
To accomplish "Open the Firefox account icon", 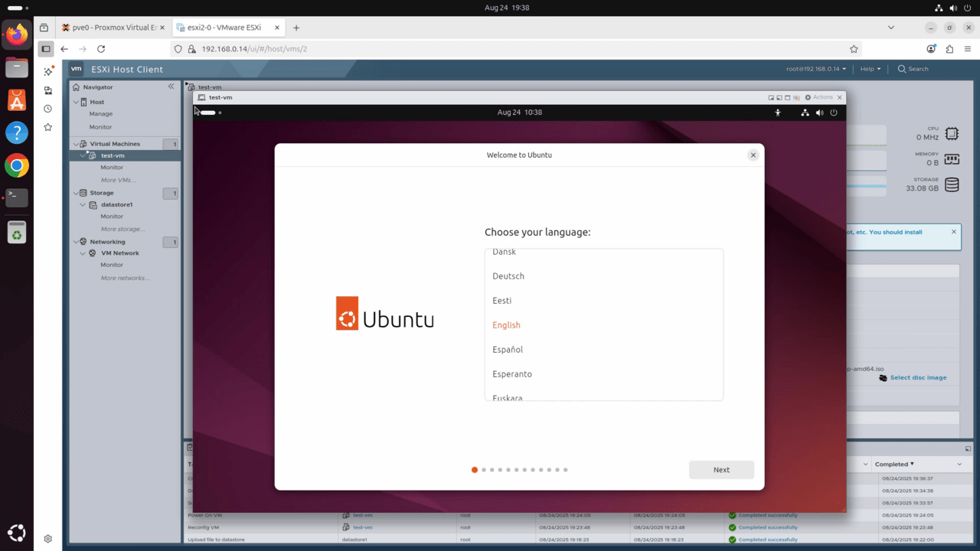I will click(931, 49).
